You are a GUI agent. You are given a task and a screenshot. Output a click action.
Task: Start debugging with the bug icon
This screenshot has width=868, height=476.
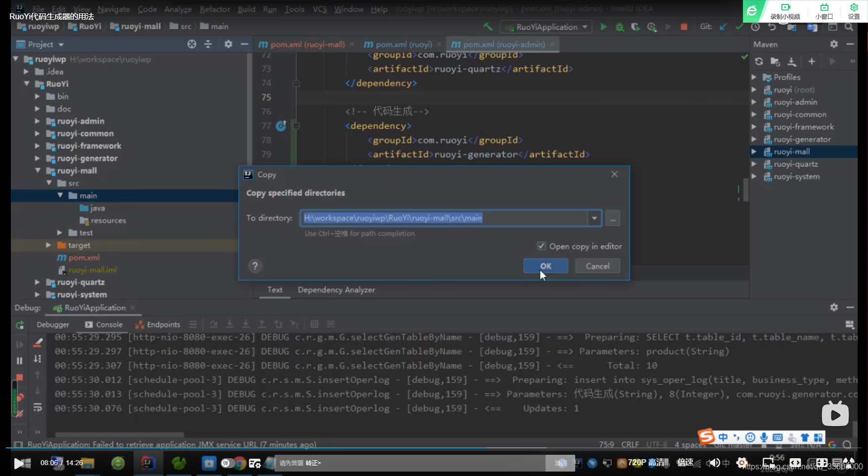tap(619, 27)
